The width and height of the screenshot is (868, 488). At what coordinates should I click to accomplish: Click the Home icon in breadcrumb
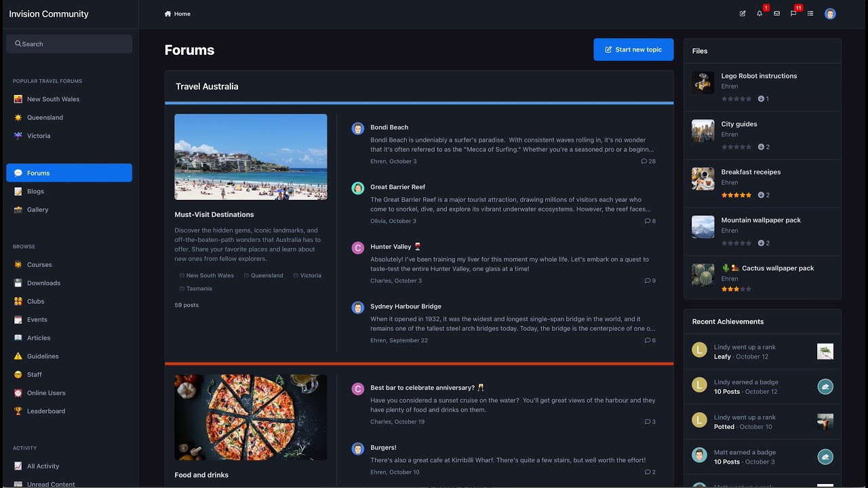167,14
